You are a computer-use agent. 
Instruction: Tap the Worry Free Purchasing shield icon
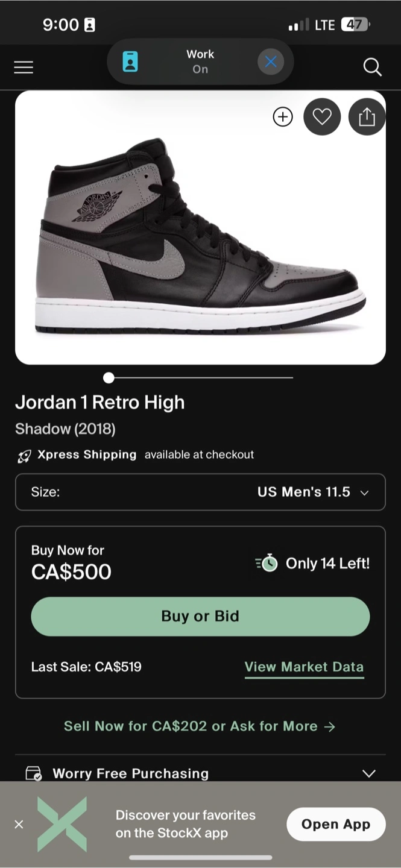[x=34, y=773]
